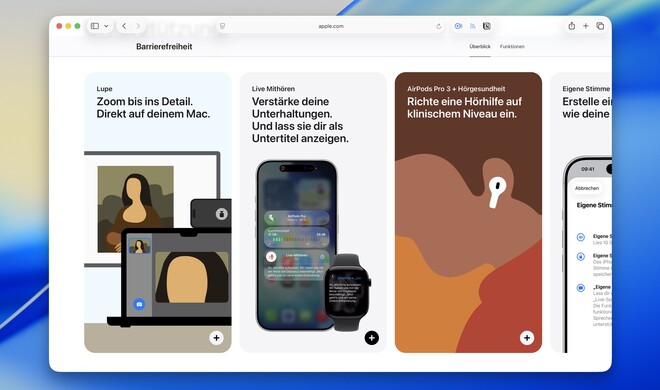Switch to the Überblick tab
The width and height of the screenshot is (660, 390).
480,47
